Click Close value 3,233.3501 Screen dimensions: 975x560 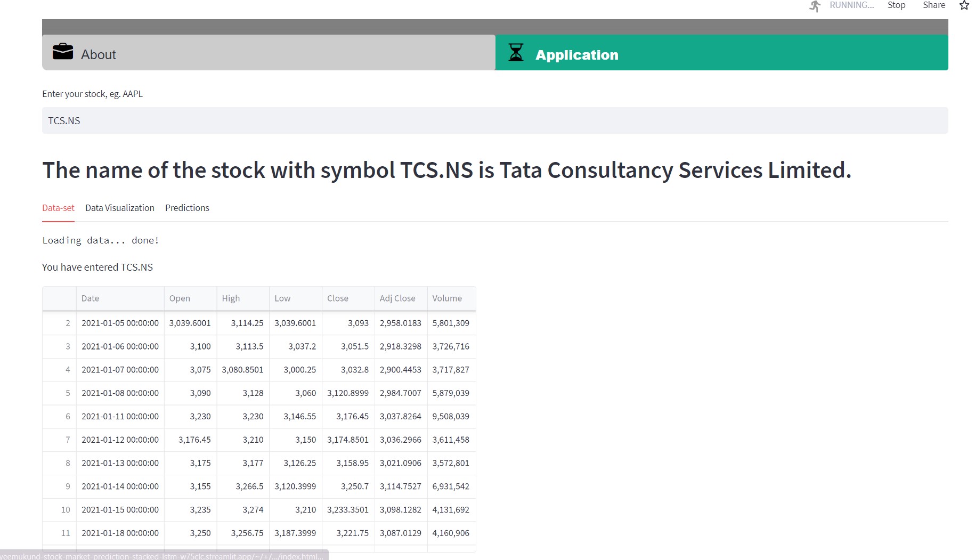coord(348,510)
